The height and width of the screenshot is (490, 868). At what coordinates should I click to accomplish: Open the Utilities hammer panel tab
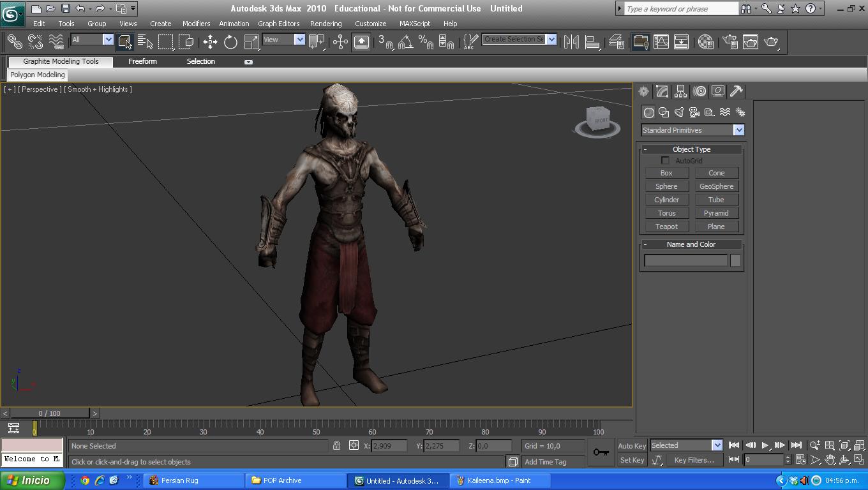[736, 91]
